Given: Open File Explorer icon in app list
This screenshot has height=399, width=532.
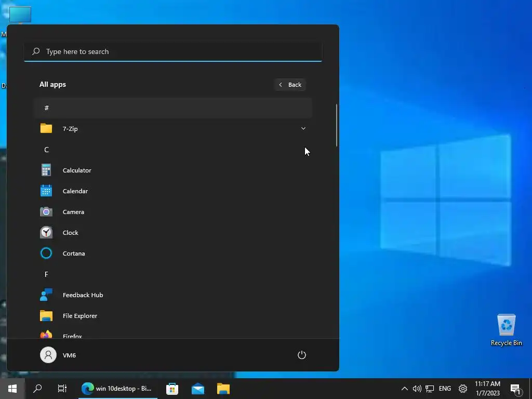Looking at the screenshot, I should (x=46, y=315).
